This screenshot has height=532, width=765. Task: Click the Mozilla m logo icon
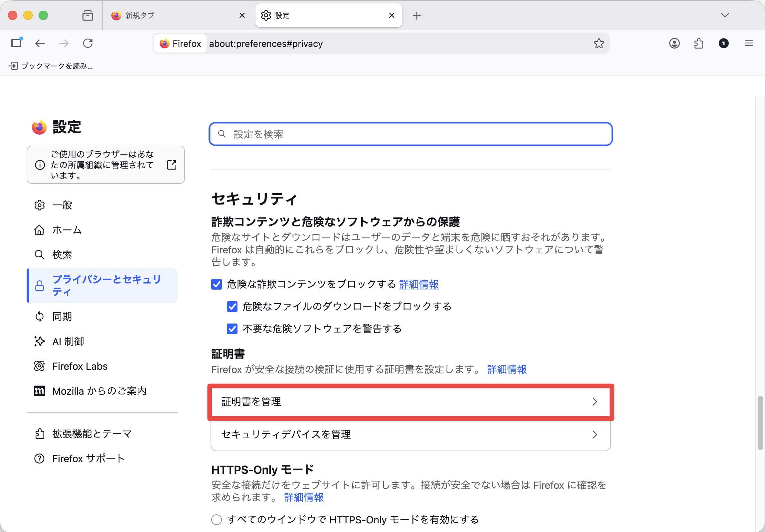click(x=39, y=391)
